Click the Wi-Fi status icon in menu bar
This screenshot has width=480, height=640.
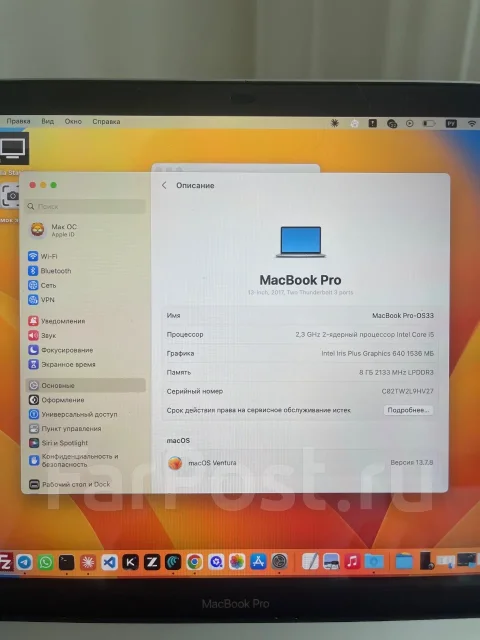click(472, 123)
